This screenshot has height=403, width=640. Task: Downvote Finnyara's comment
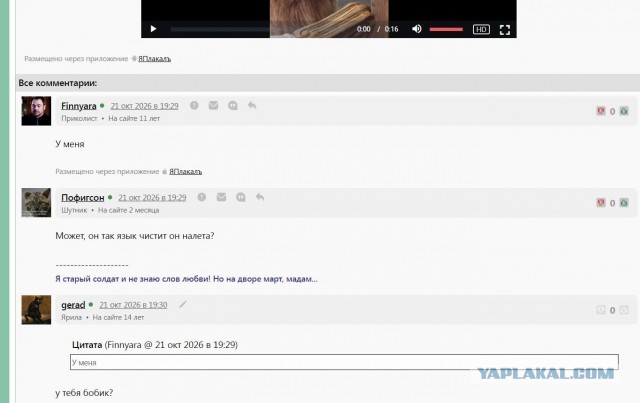(x=601, y=111)
